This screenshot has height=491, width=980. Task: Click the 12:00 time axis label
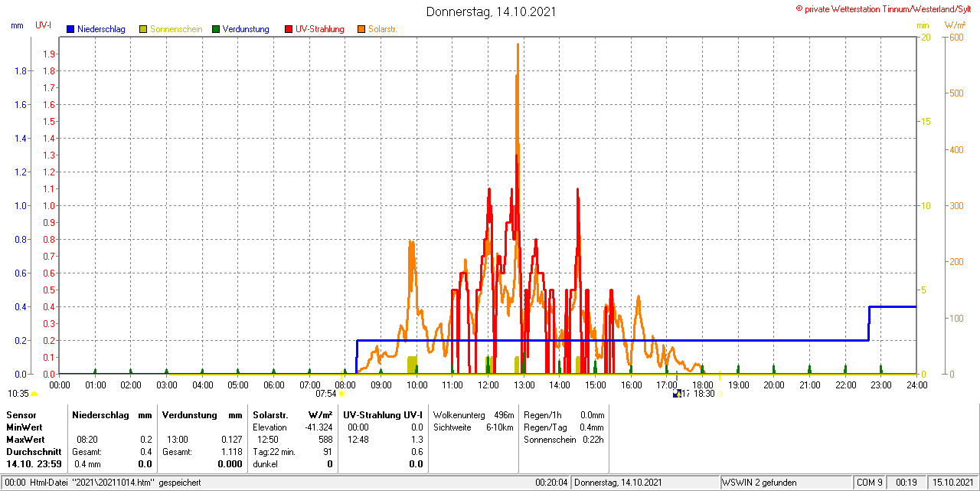488,385
